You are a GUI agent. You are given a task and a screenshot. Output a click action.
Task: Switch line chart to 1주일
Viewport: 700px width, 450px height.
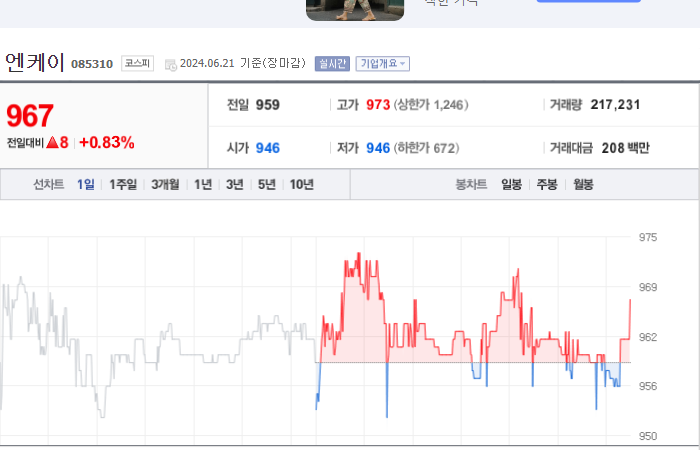pos(123,184)
